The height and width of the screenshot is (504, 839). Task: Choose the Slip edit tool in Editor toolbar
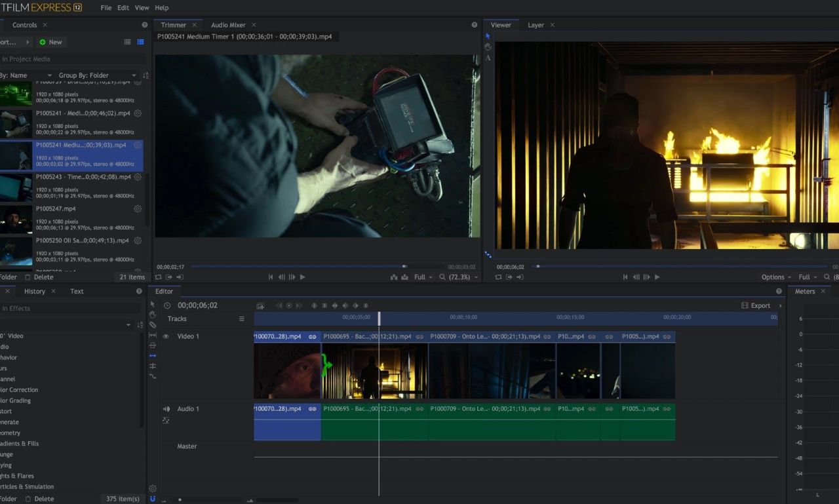tap(153, 335)
